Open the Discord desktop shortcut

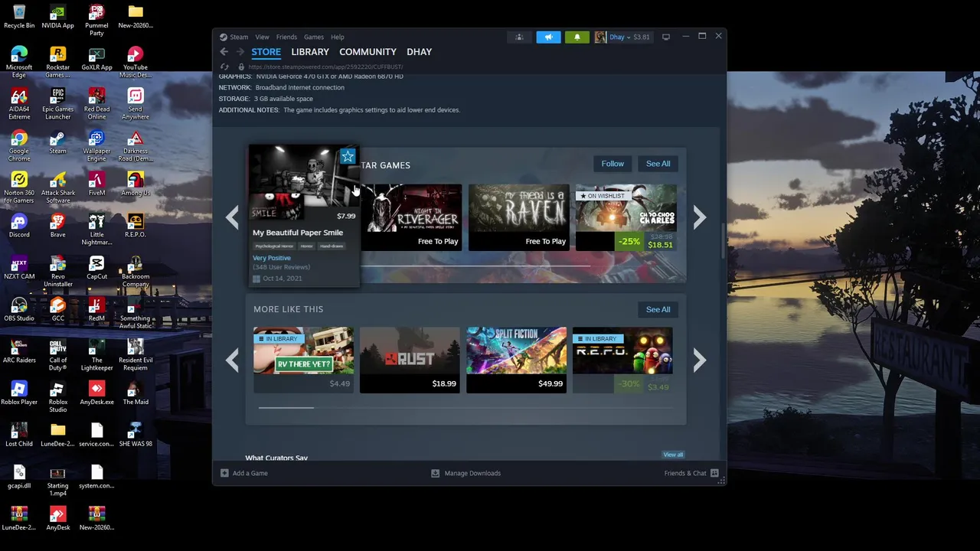tap(19, 226)
